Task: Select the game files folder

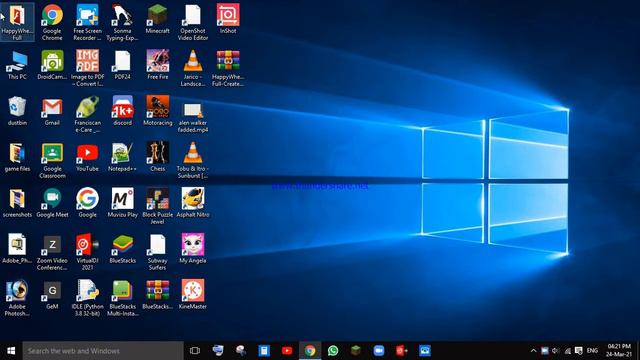Action: 17,157
